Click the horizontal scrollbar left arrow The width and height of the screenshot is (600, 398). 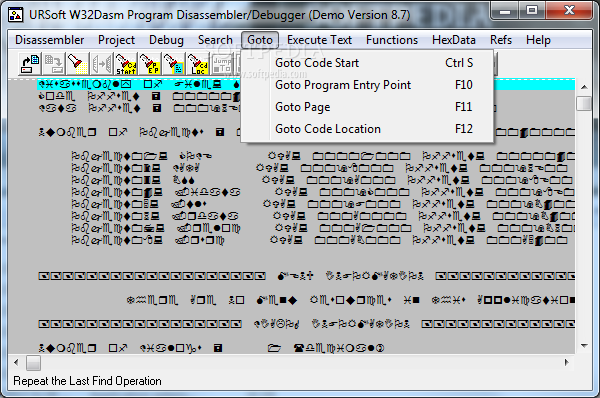click(x=16, y=362)
